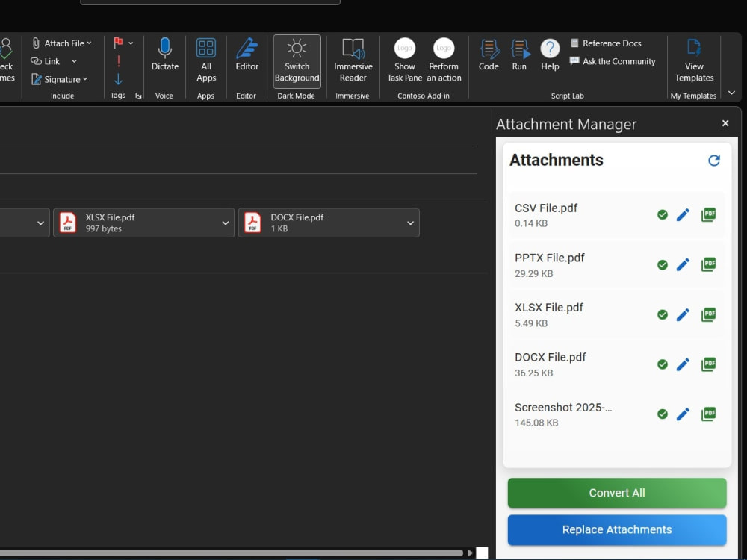The height and width of the screenshot is (560, 747).
Task: Select the PPTX File.pdf row text
Action: pos(549,258)
